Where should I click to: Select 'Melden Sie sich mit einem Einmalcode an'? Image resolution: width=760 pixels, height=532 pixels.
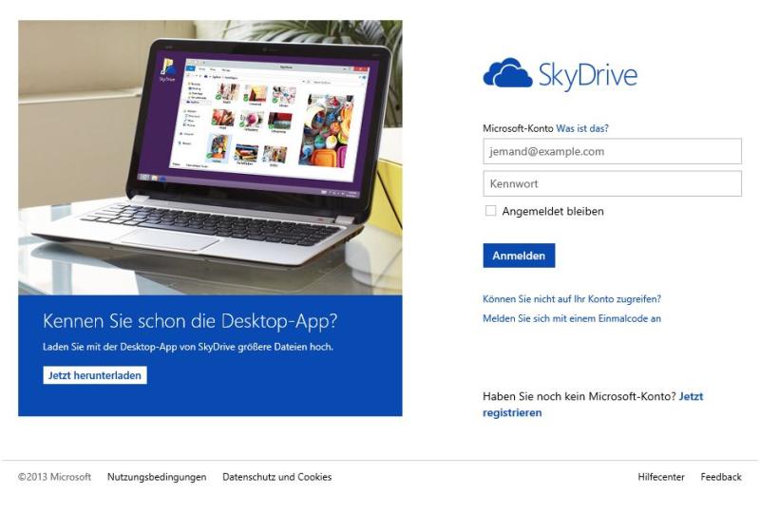[571, 319]
